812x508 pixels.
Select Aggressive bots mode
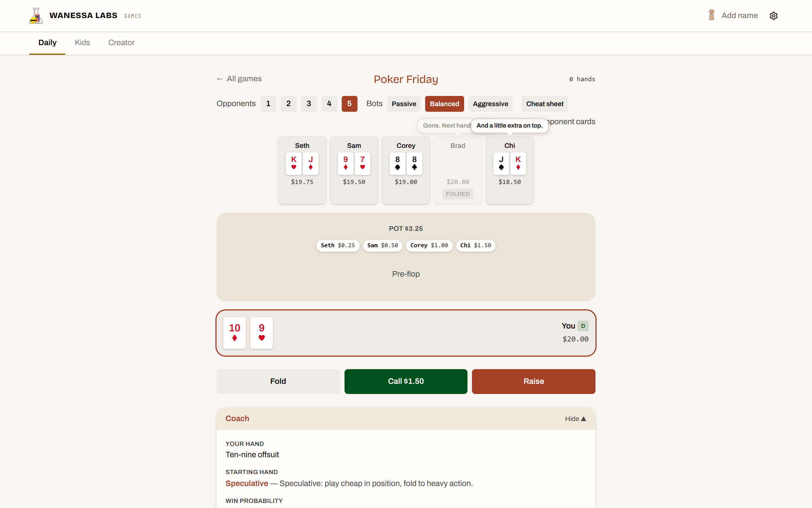(x=490, y=104)
